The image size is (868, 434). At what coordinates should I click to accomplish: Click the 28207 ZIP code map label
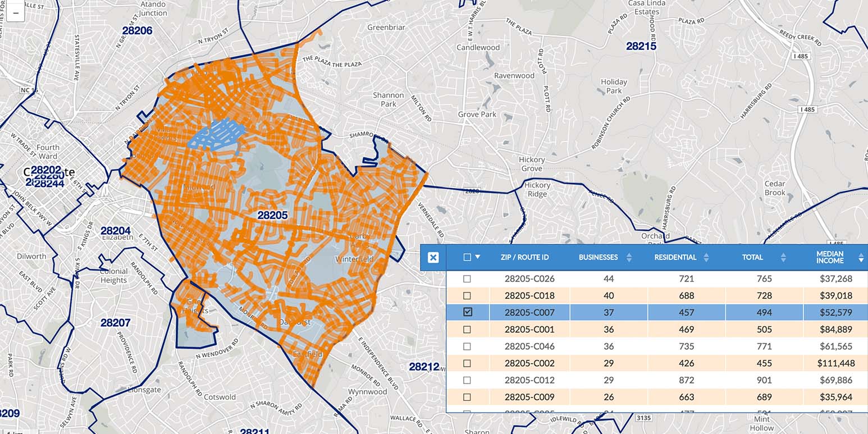(x=115, y=323)
